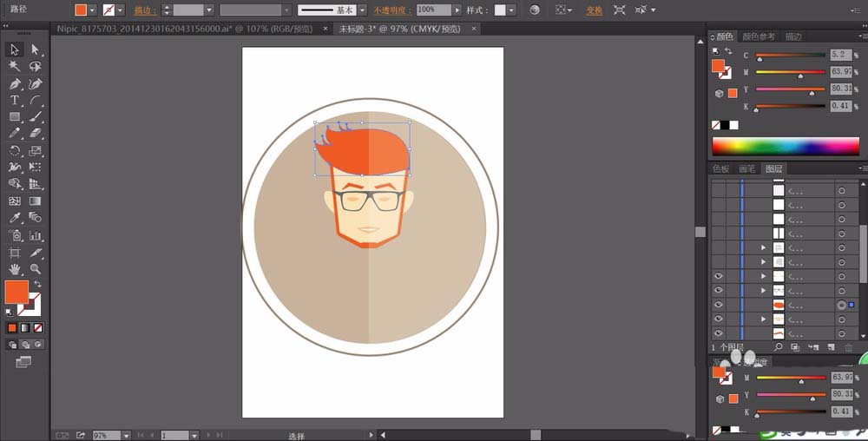
Task: Click the Locate Object magnifier in Layers panel
Action: click(779, 347)
